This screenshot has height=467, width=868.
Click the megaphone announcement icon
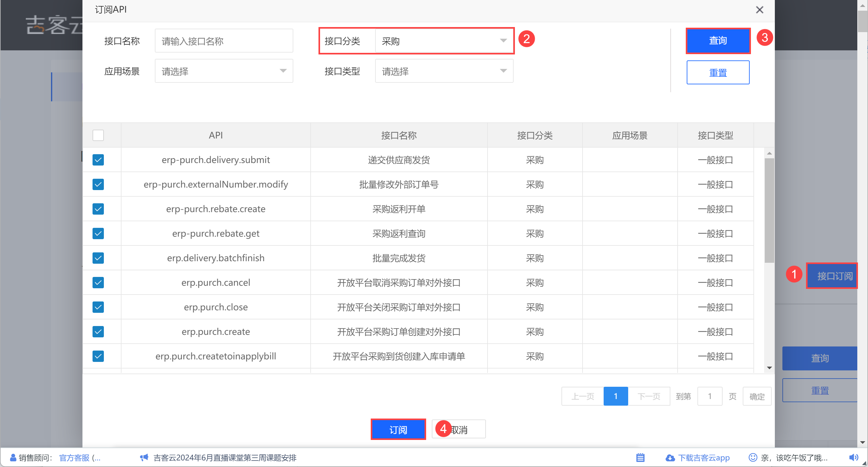pos(144,458)
